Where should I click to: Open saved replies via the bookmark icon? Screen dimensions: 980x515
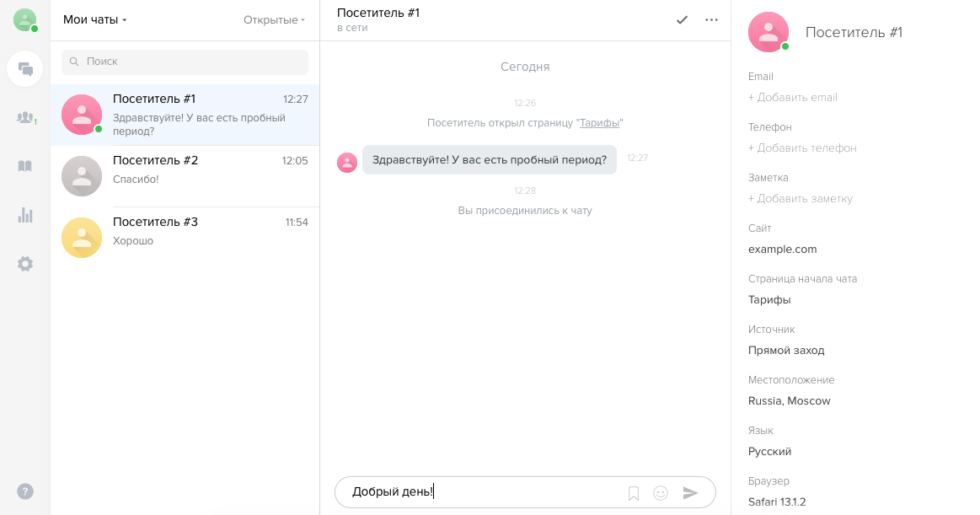pos(633,493)
